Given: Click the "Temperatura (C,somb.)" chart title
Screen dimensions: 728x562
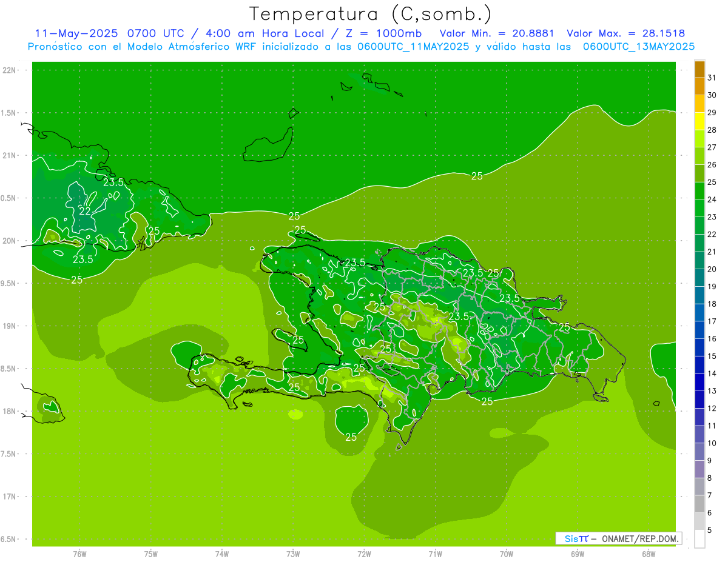Looking at the screenshot, I should (371, 14).
